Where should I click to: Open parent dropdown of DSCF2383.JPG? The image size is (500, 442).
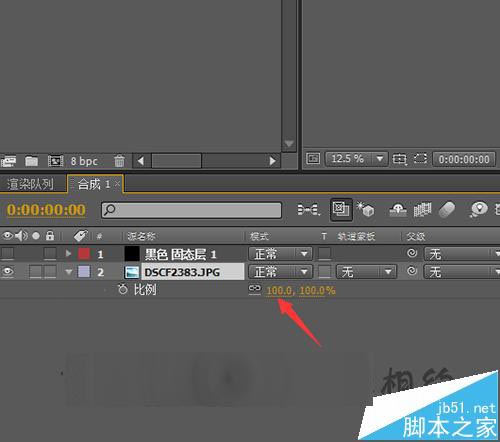click(x=462, y=272)
